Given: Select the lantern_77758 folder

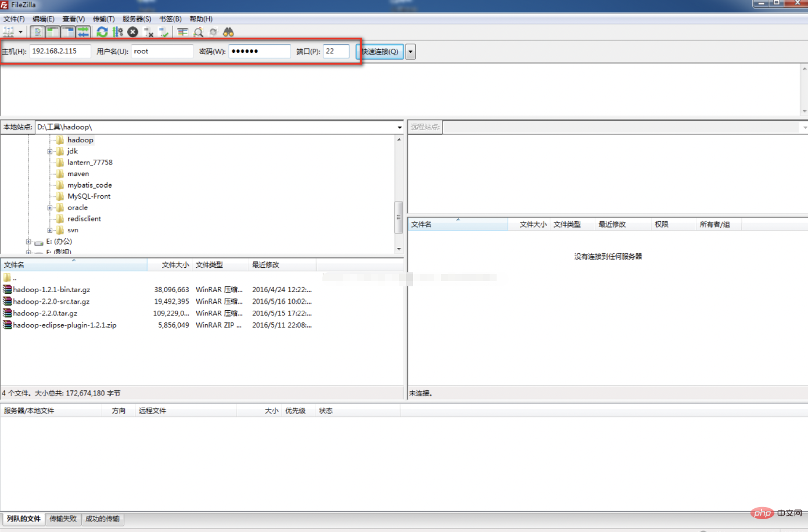Looking at the screenshot, I should pyautogui.click(x=90, y=163).
